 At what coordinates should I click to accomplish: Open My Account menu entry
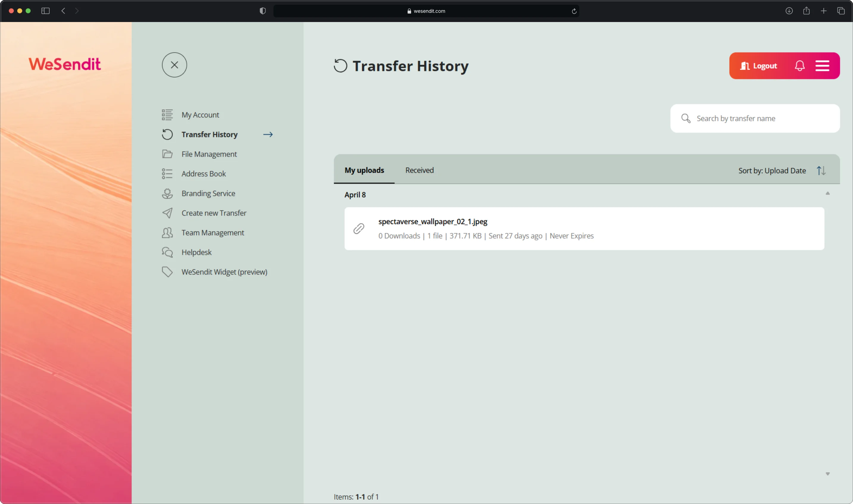[x=200, y=115]
